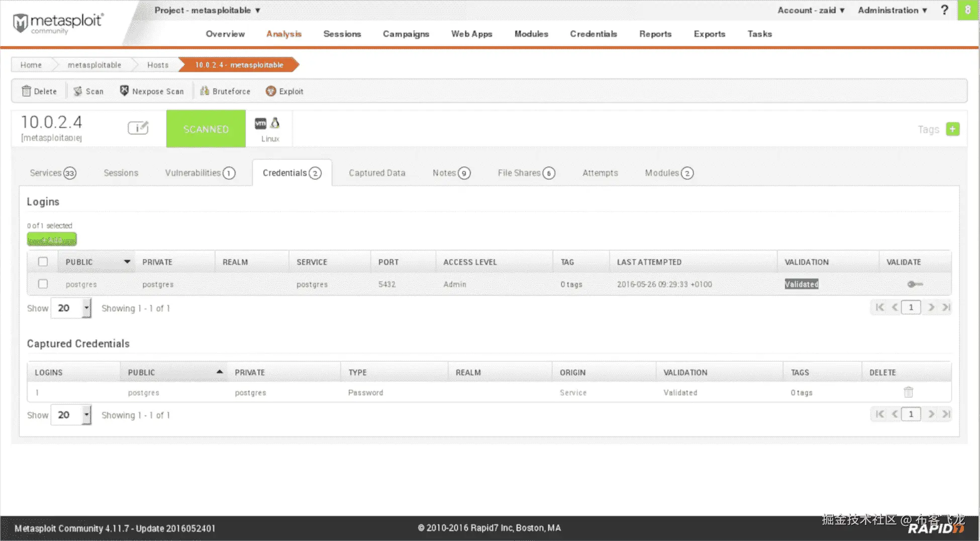Switch to the host Modules (2) tab

coord(669,173)
